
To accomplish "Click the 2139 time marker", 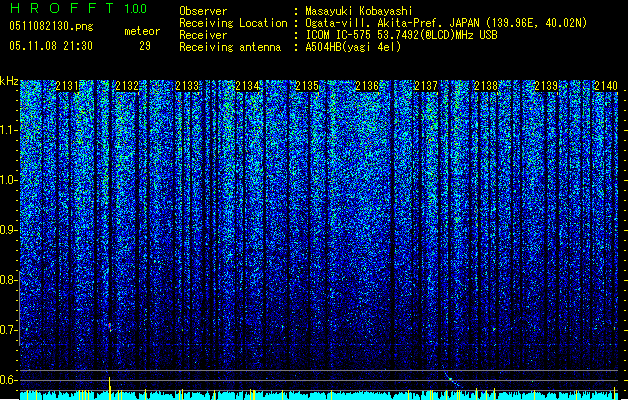I will [x=546, y=86].
